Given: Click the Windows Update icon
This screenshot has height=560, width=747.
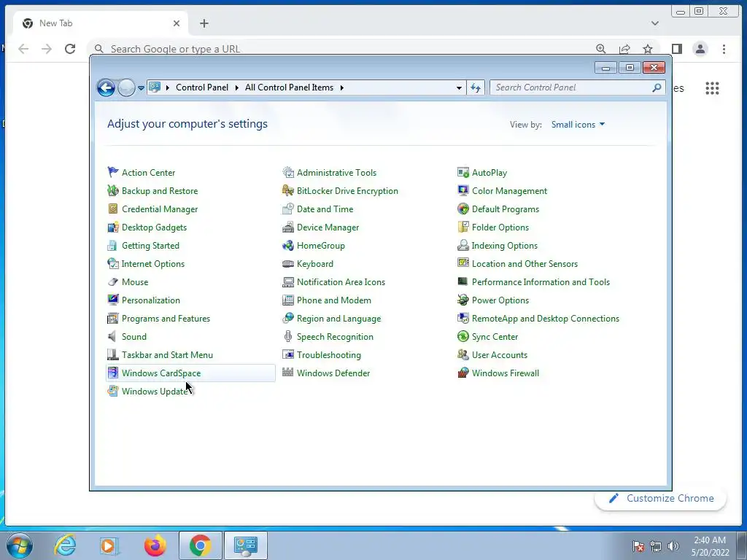Looking at the screenshot, I should click(x=113, y=392).
